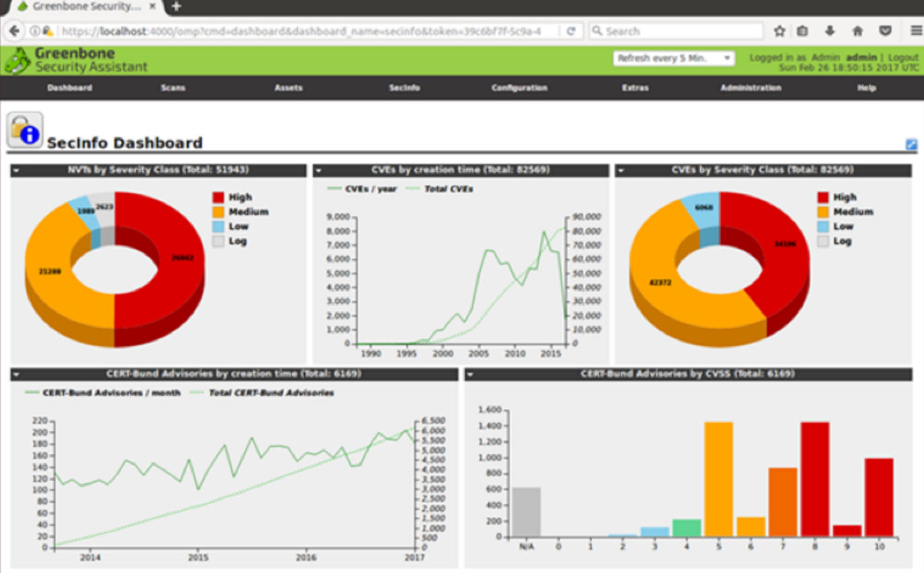Click the green CVSS 4 bar
The image size is (924, 573).
[687, 528]
